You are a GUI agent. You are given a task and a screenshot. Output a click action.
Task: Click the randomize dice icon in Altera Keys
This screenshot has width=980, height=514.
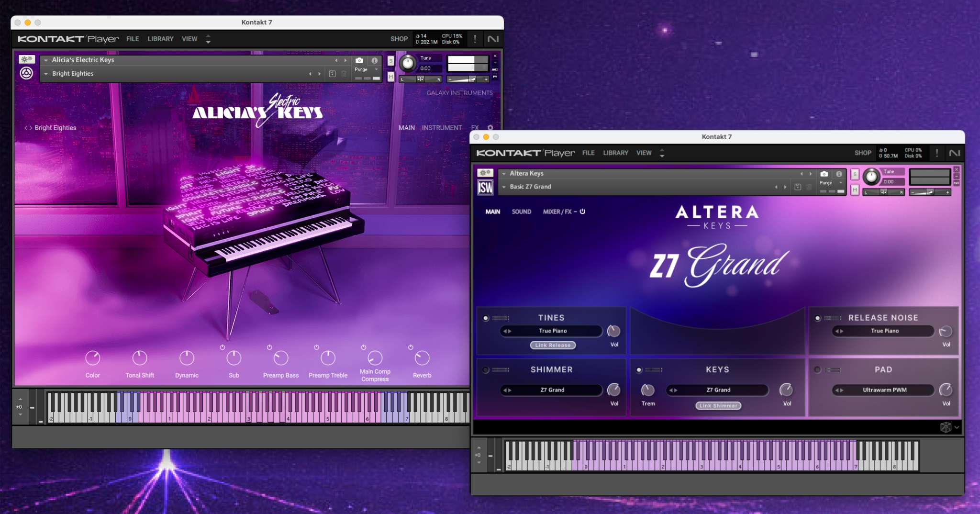946,427
